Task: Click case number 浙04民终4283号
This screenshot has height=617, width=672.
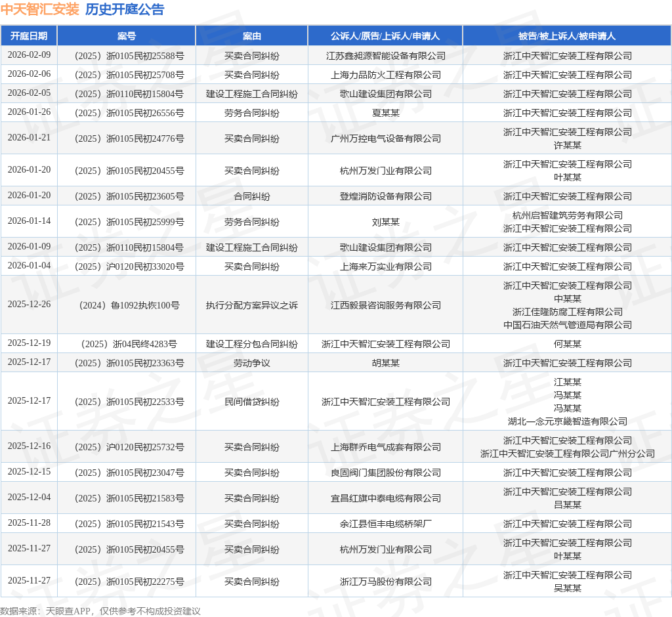Action: coord(129,344)
